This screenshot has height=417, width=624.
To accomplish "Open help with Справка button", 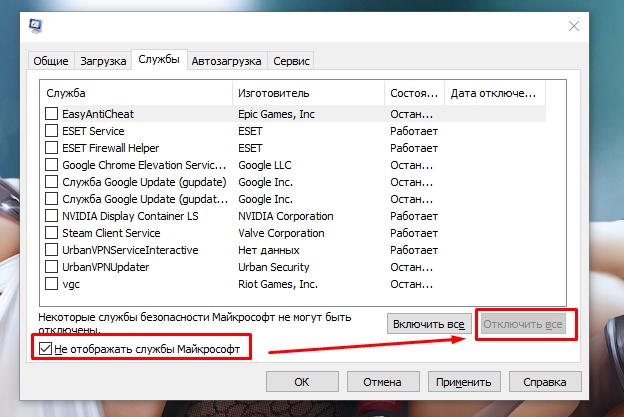I will click(x=545, y=382).
